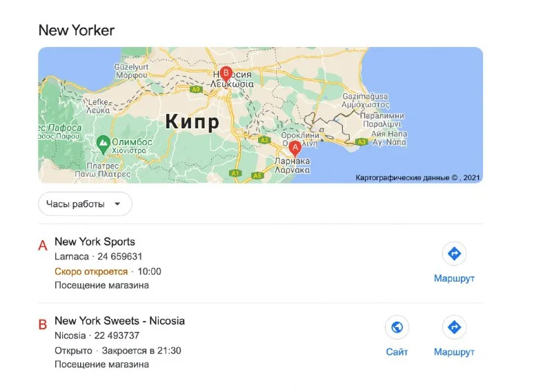Click website globe icon for New York Sweets
552x392 pixels.
click(x=397, y=327)
